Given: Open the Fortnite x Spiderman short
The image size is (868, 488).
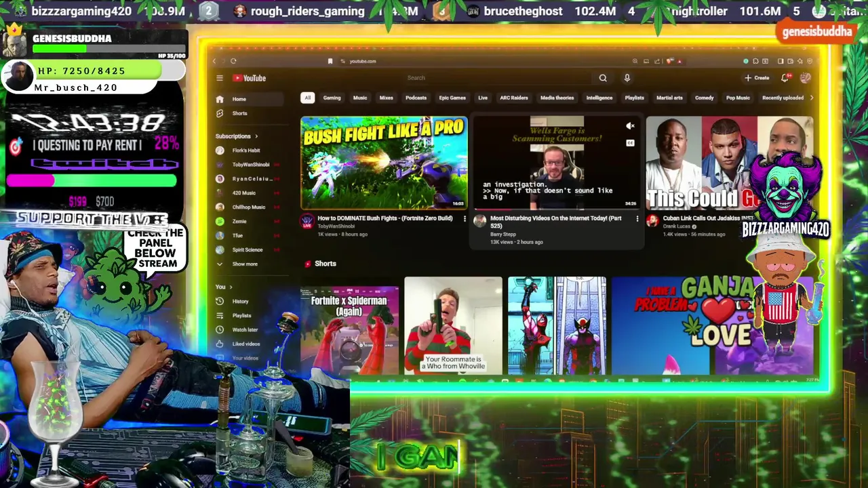Looking at the screenshot, I should coord(349,325).
